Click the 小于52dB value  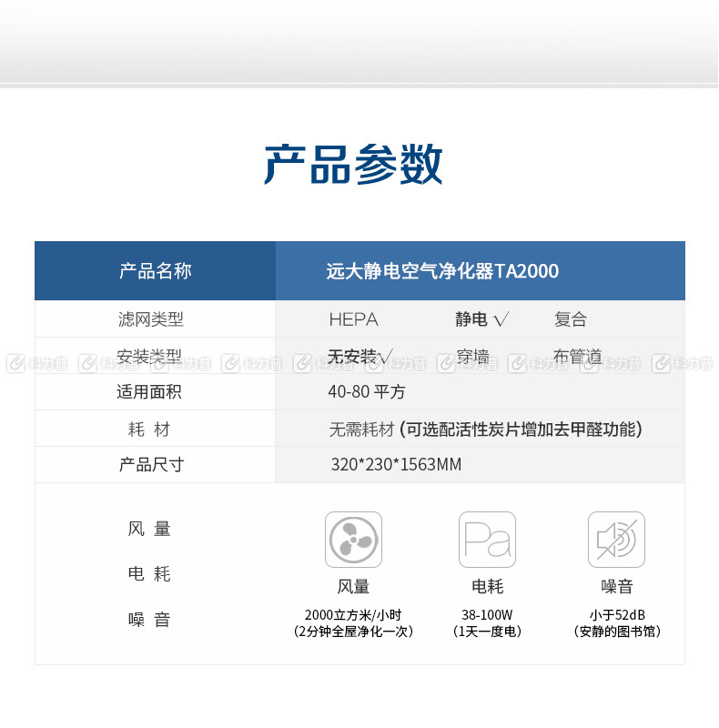click(617, 615)
